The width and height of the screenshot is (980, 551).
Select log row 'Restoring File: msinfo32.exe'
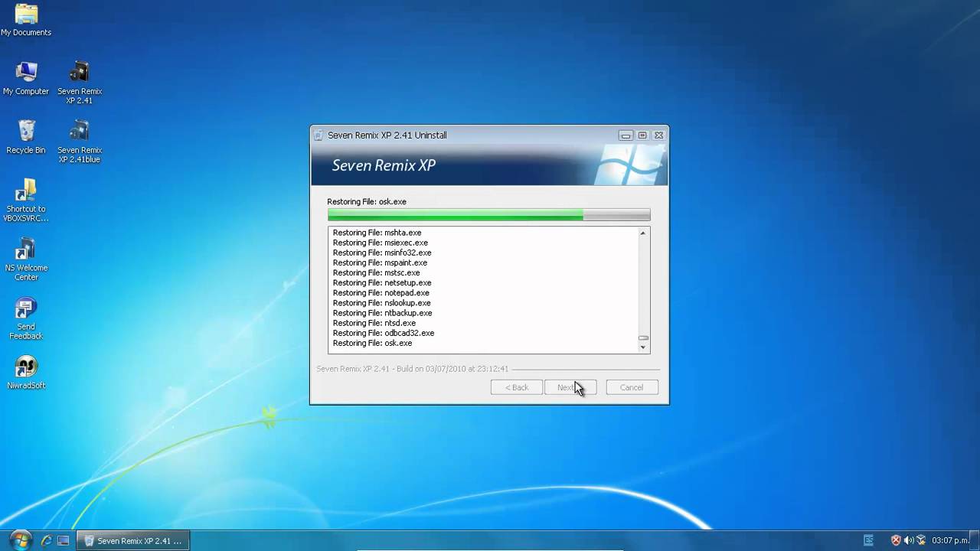coord(382,253)
